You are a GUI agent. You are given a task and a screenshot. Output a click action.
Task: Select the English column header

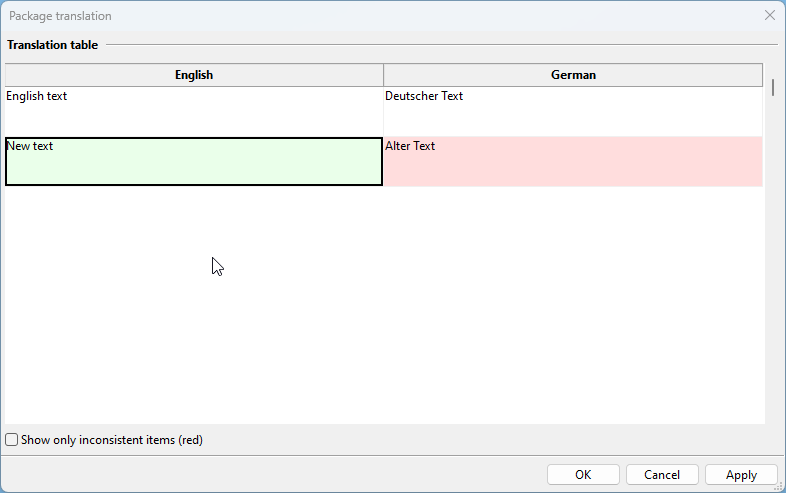point(194,75)
